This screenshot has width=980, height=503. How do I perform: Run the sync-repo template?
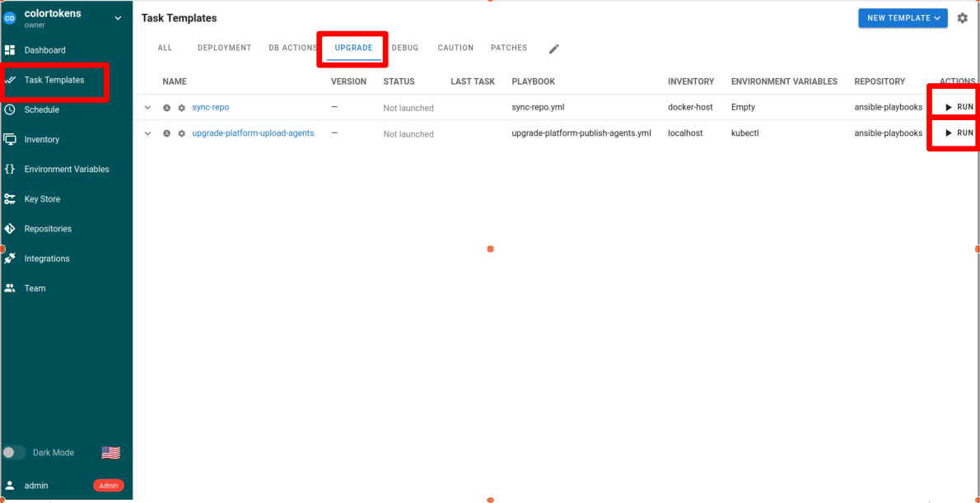(x=959, y=107)
